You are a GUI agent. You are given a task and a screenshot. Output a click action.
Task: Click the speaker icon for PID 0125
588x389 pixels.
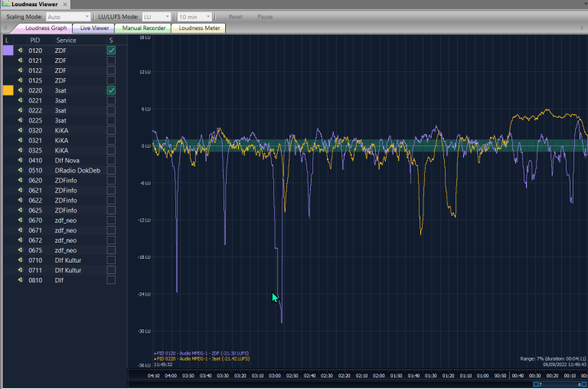pyautogui.click(x=20, y=80)
